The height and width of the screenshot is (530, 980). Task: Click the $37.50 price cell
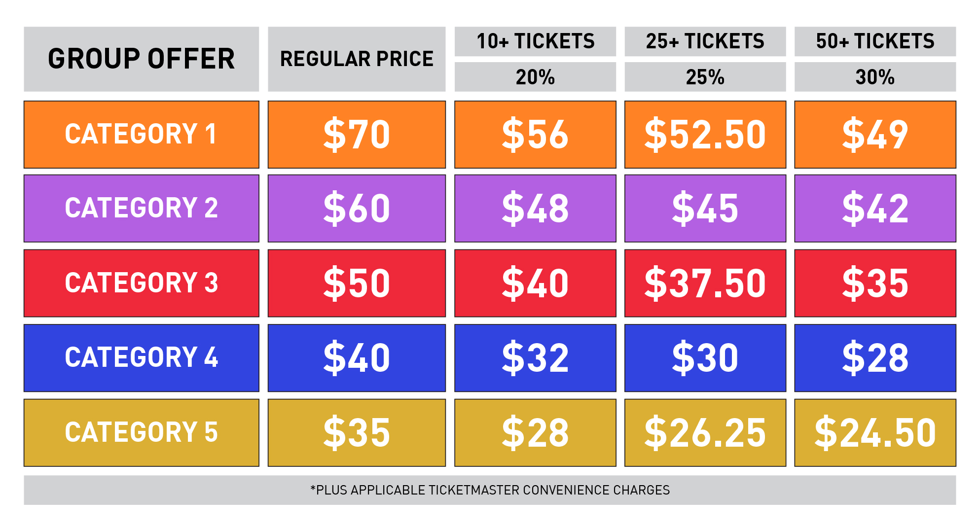coord(705,283)
